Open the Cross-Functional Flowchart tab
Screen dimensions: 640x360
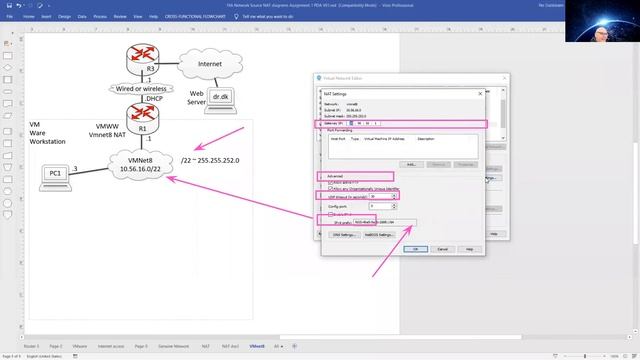[x=195, y=17]
